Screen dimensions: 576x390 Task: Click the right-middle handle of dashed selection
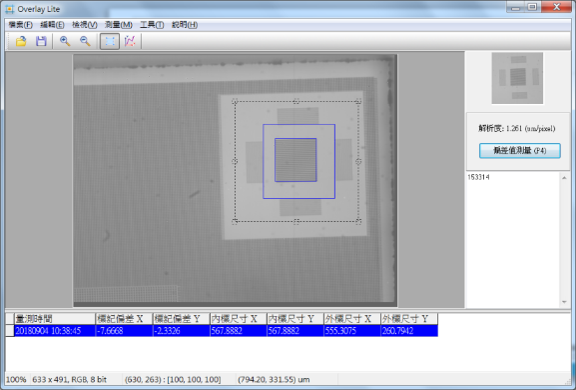pos(359,161)
